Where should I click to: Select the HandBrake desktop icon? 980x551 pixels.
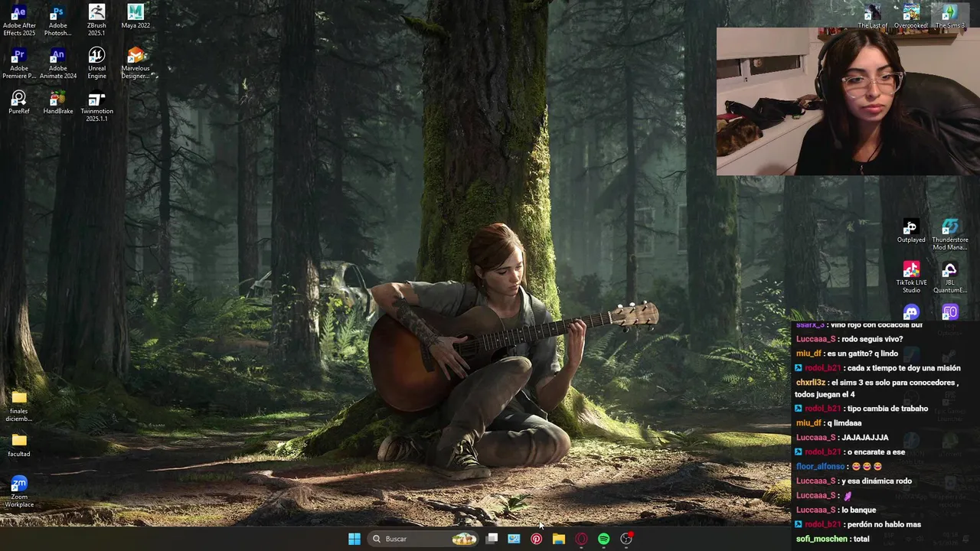tap(57, 103)
